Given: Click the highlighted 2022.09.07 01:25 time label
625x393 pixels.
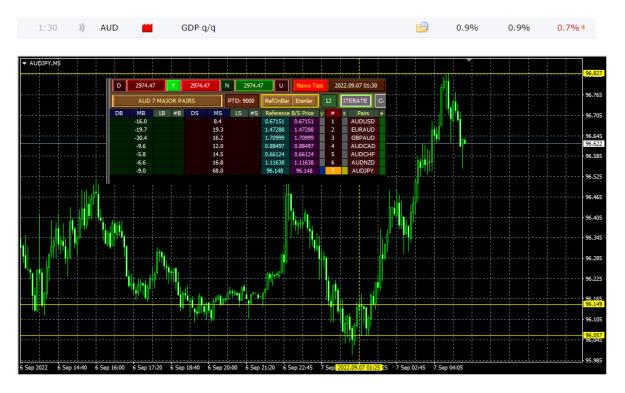Looking at the screenshot, I should [359, 367].
